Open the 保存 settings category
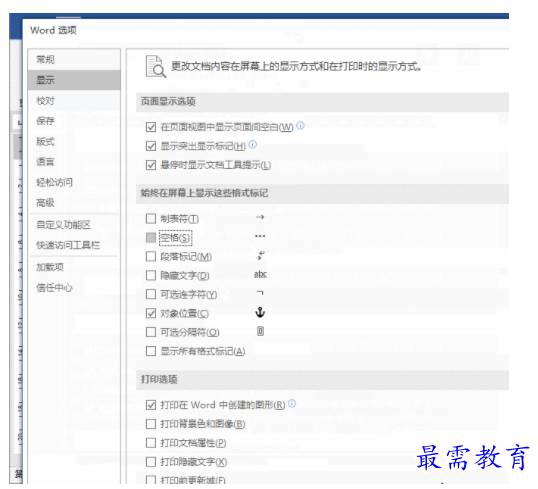 click(74, 121)
